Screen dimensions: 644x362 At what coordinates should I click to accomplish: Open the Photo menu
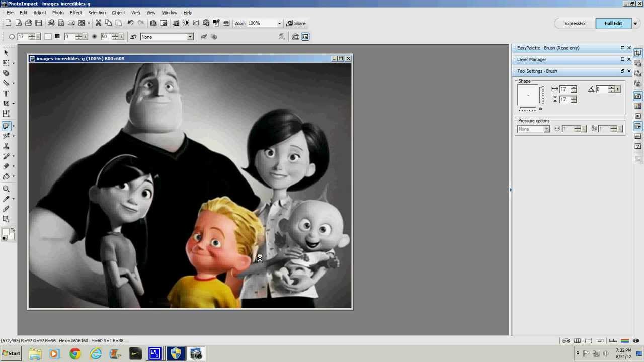pos(58,13)
